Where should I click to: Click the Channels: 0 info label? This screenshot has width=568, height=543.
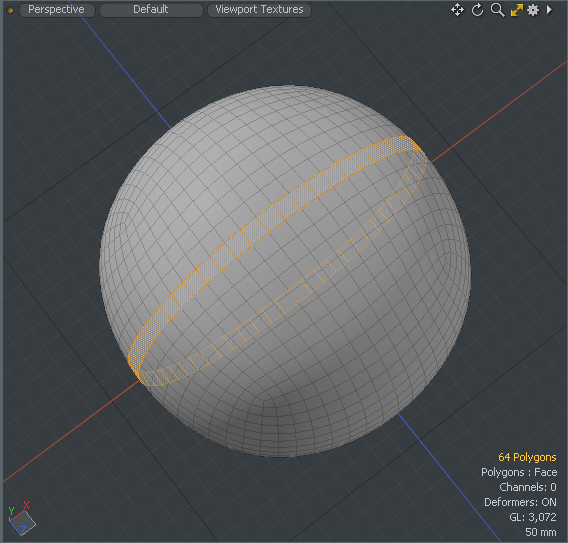[528, 487]
